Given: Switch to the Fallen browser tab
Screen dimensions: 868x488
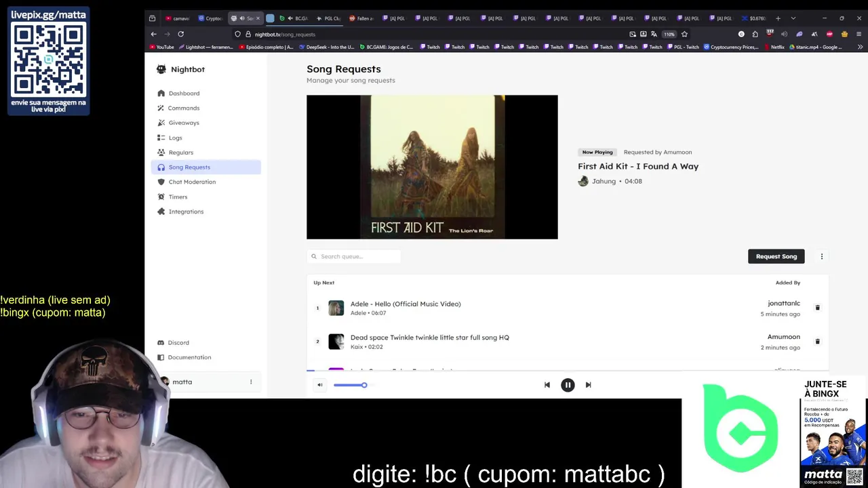Looking at the screenshot, I should tap(361, 18).
